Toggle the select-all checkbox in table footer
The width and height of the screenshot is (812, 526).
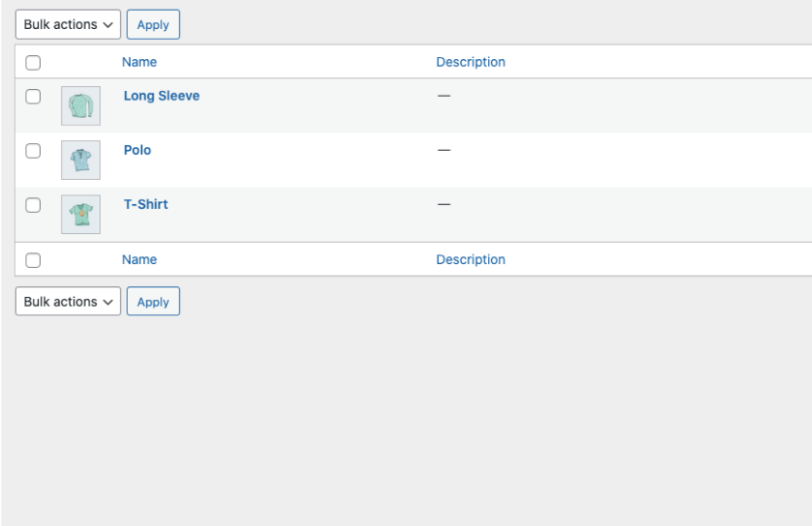(x=33, y=260)
